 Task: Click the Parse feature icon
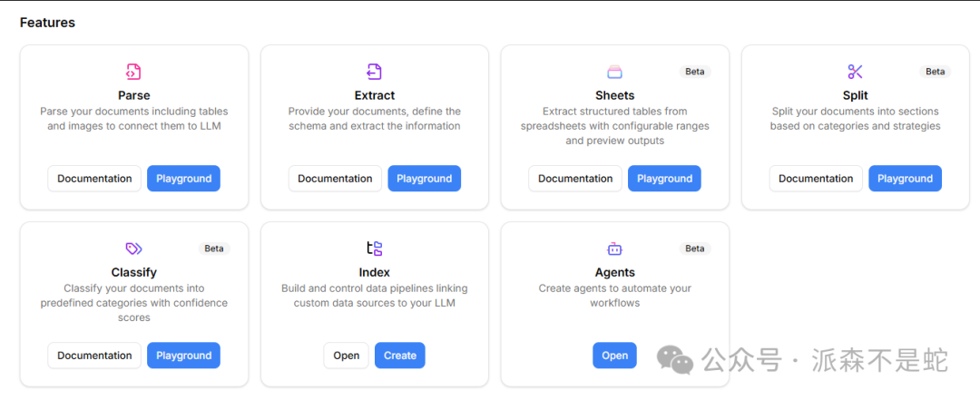pos(133,72)
